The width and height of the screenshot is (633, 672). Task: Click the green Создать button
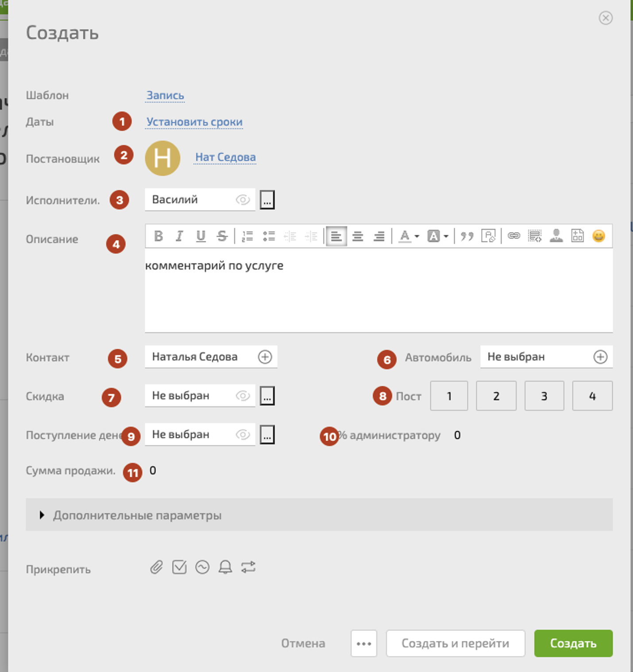573,643
